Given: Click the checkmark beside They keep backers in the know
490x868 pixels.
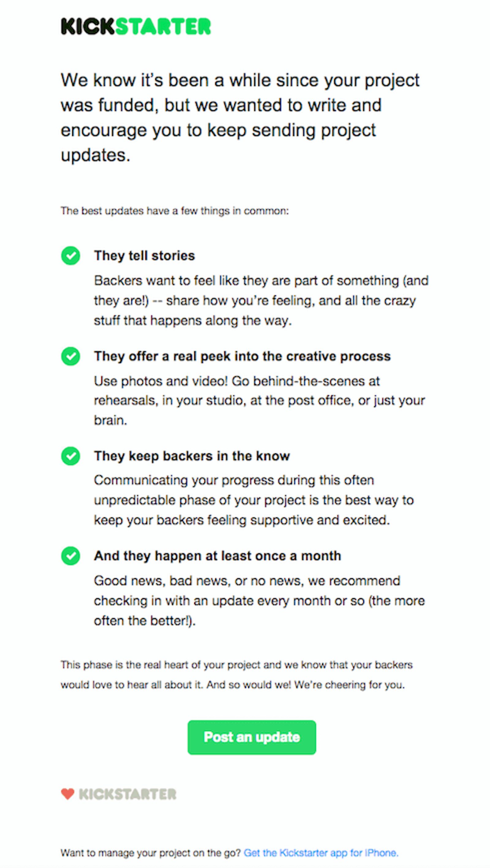Looking at the screenshot, I should click(70, 456).
